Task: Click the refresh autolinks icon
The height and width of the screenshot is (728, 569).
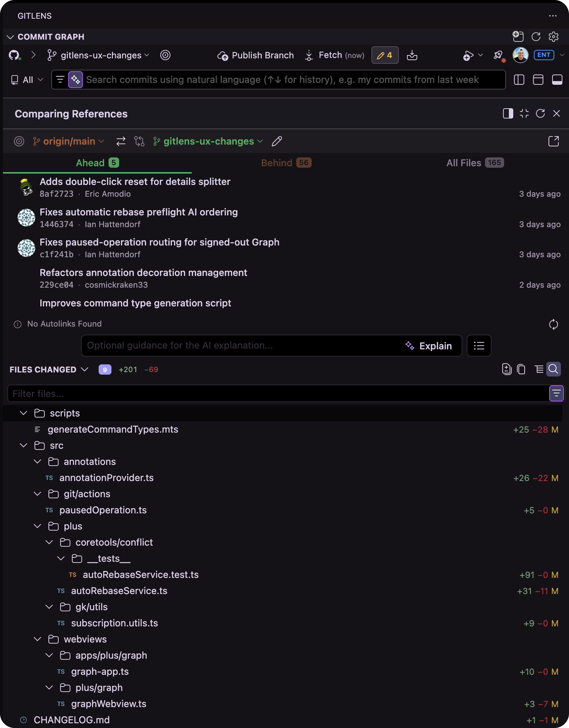Action: pos(554,324)
